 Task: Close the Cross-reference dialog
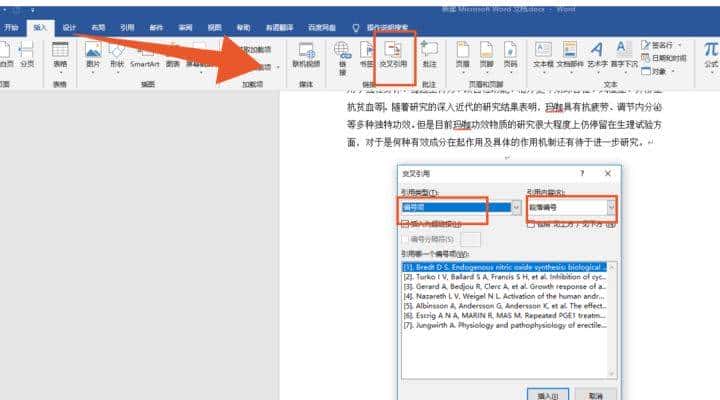coord(608,173)
